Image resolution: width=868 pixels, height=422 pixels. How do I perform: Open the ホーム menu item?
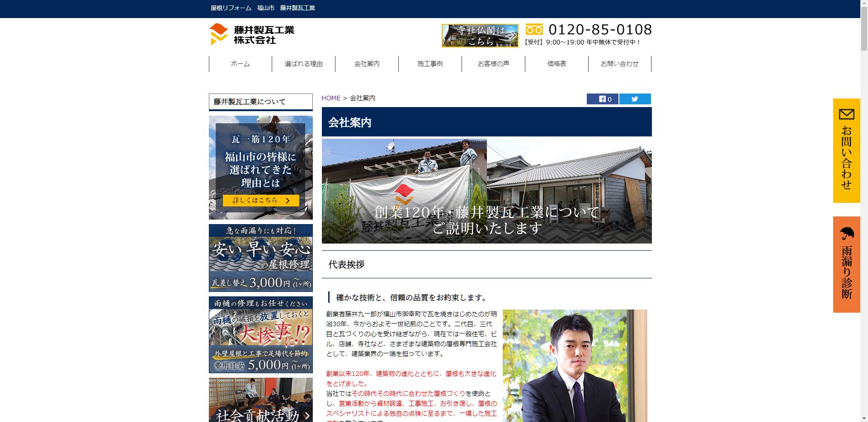coord(240,64)
